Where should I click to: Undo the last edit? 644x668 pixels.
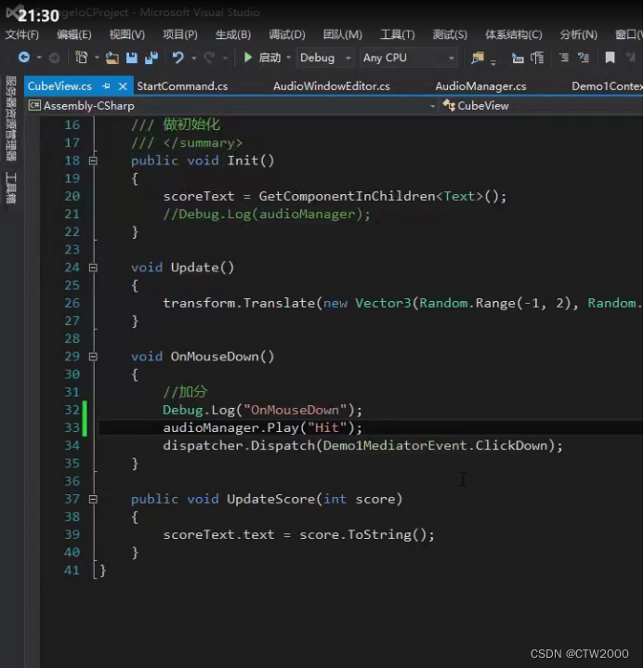[x=178, y=57]
